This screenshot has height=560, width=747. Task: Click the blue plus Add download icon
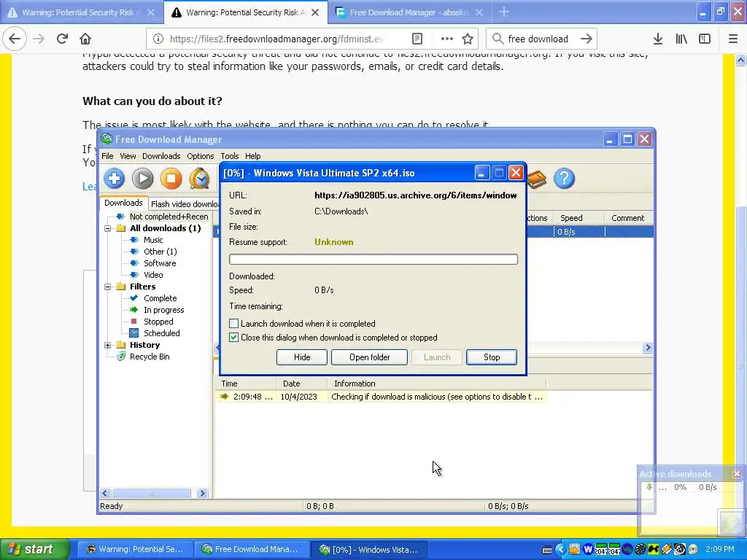click(x=114, y=179)
